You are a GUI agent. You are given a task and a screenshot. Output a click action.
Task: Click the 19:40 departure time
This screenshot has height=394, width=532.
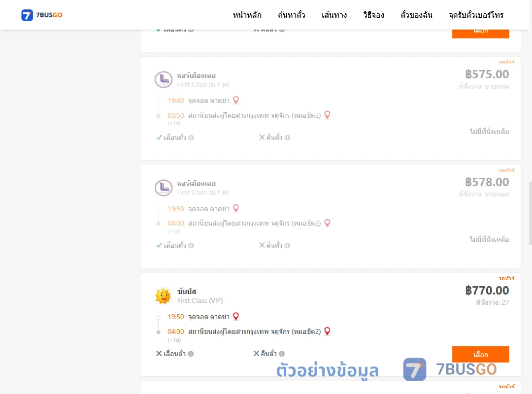(x=176, y=101)
